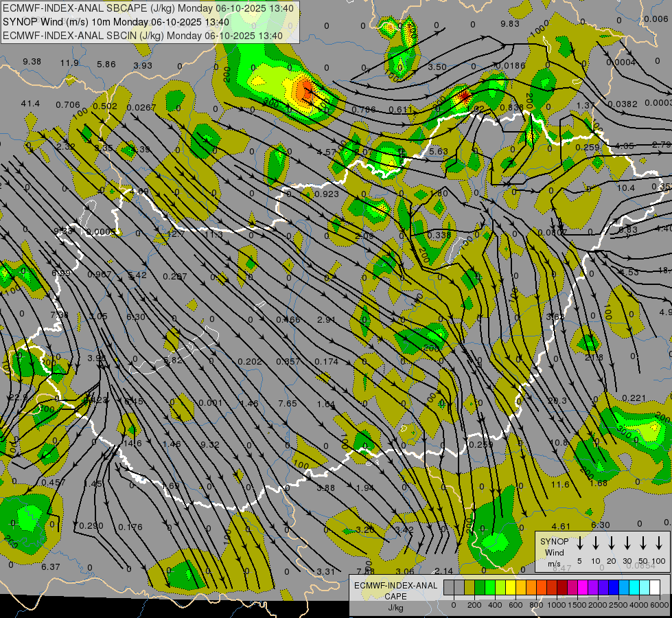The width and height of the screenshot is (672, 618).
Task: Click the 0.176 value on the map
Action: pos(130,527)
